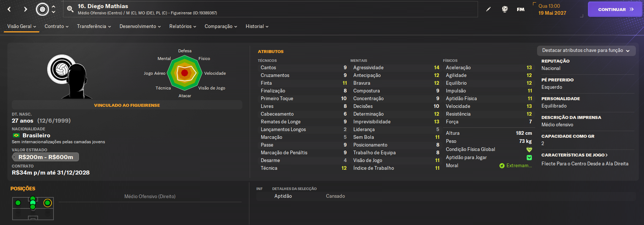Click the search magnifying glass icon

(70, 9)
